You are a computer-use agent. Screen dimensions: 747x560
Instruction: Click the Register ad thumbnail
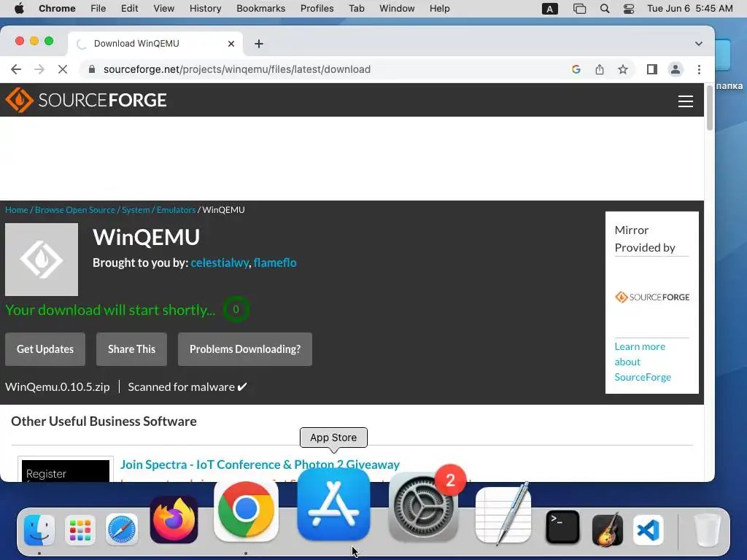tap(66, 470)
